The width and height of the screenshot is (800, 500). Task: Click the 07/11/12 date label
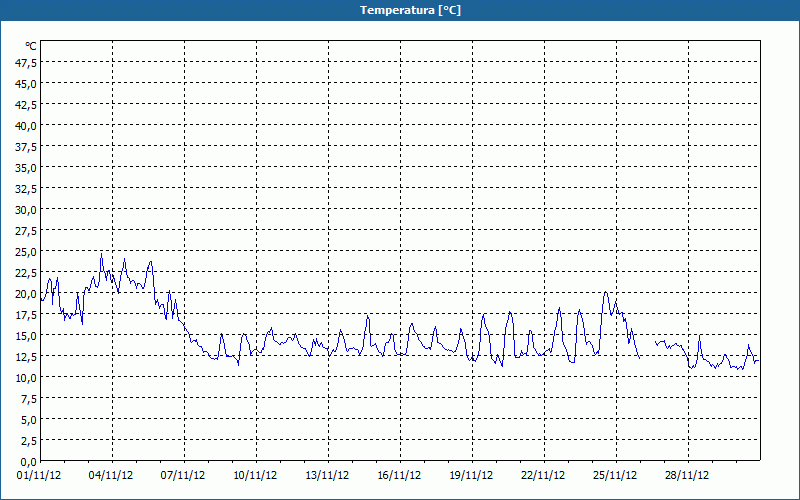tap(183, 476)
